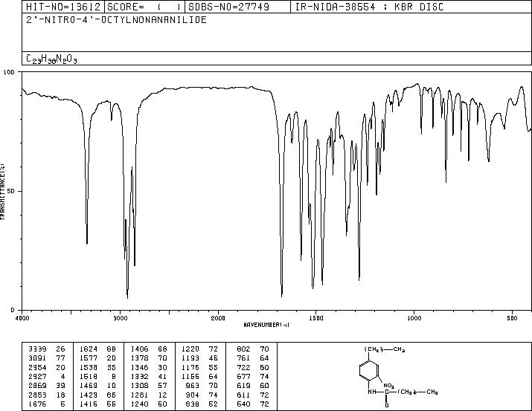Click the 4000 tick on the x-axis
This screenshot has width=532, height=411.
click(x=22, y=317)
